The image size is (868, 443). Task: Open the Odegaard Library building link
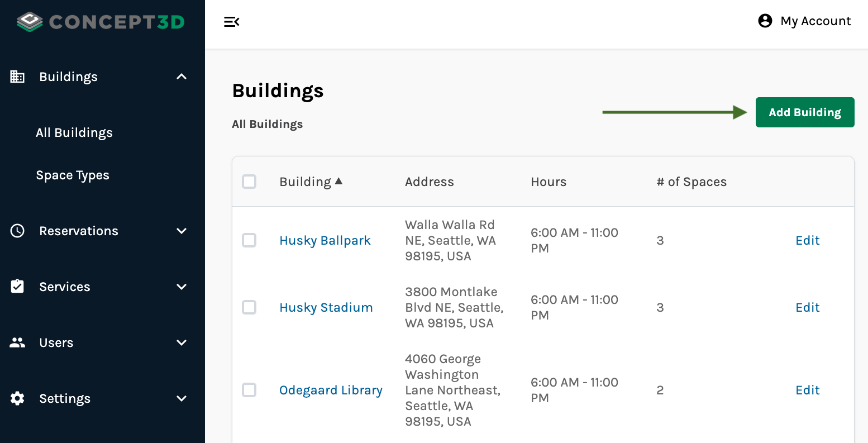(331, 390)
